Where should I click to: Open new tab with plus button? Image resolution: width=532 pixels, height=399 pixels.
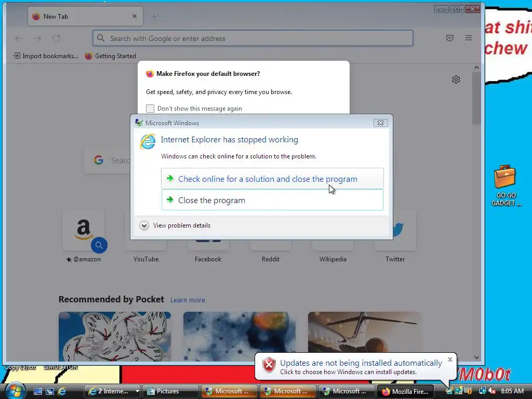click(154, 16)
